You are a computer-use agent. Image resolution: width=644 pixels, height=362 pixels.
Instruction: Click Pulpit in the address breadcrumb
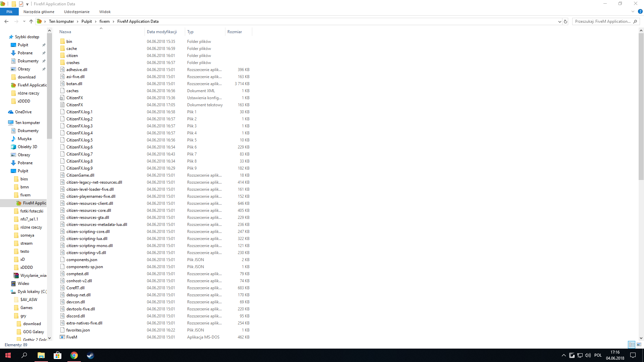pyautogui.click(x=87, y=21)
